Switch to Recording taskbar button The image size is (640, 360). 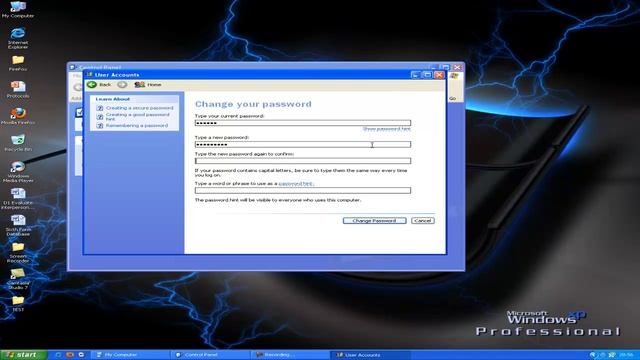tap(291, 355)
